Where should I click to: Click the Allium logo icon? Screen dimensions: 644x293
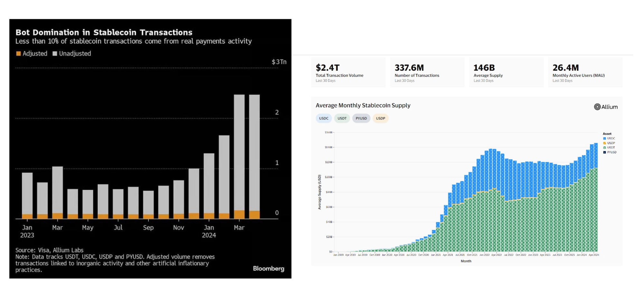pyautogui.click(x=597, y=107)
